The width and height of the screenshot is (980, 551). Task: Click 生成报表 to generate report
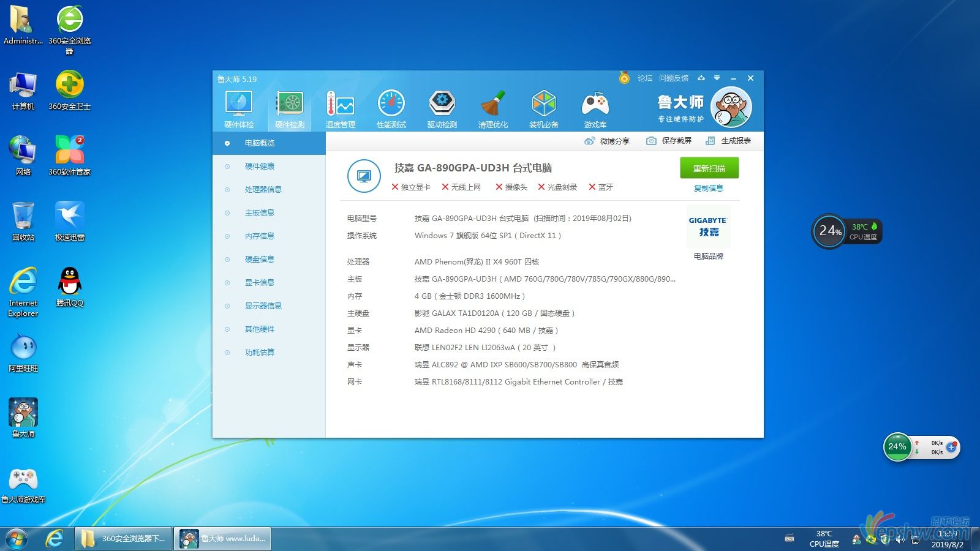[x=728, y=141]
